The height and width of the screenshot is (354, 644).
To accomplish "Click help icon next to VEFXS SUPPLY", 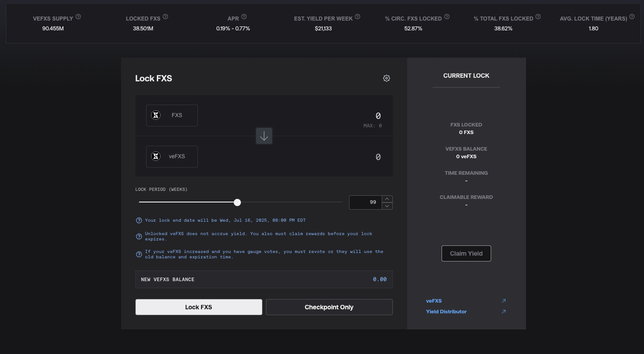I will (x=78, y=17).
